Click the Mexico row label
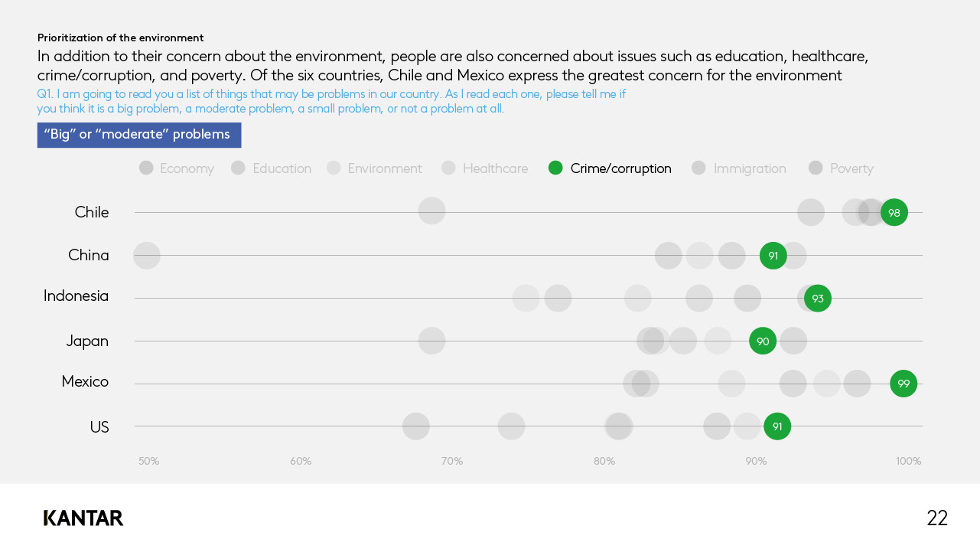The height and width of the screenshot is (552, 980). tap(85, 381)
